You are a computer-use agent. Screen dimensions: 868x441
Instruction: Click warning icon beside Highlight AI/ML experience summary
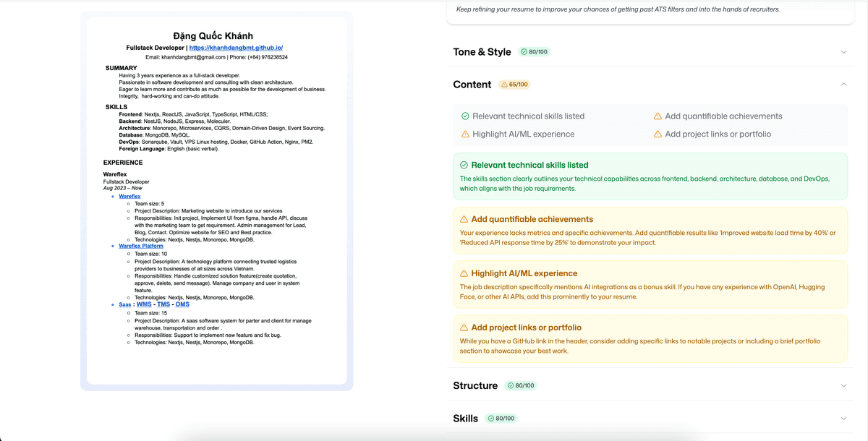coord(465,134)
